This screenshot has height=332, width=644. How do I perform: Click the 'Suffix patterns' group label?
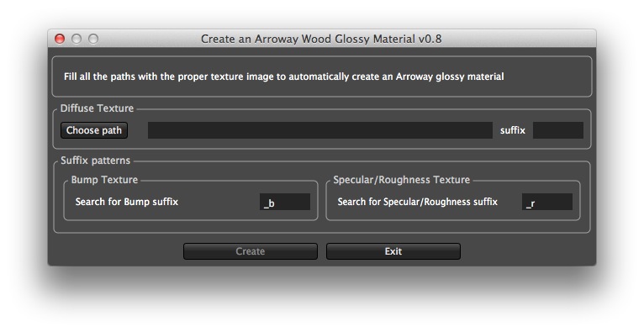tap(95, 161)
